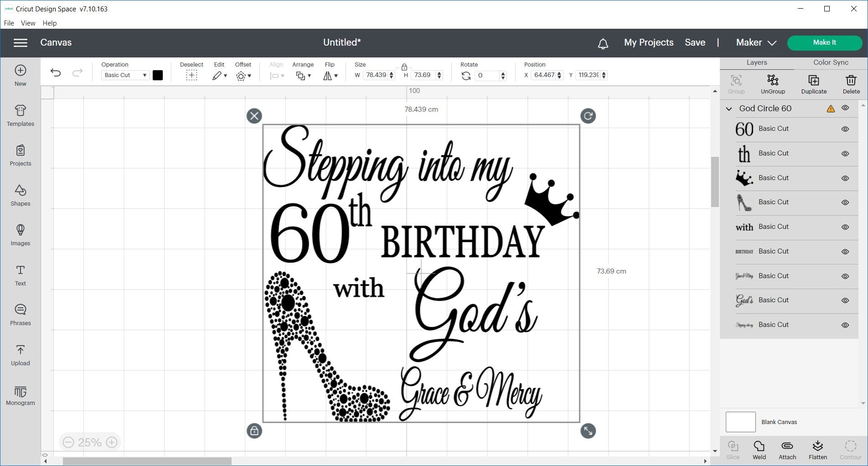Image resolution: width=868 pixels, height=466 pixels.
Task: Open the Upload panel
Action: click(20, 355)
